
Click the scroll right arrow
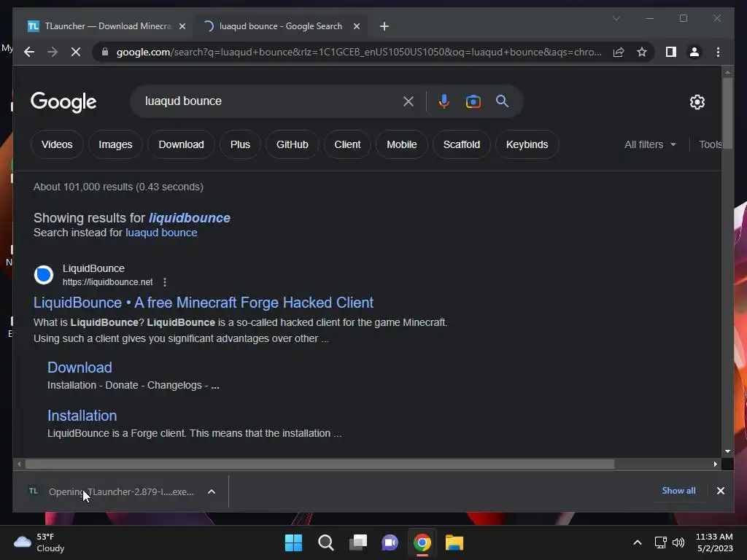[x=716, y=464]
